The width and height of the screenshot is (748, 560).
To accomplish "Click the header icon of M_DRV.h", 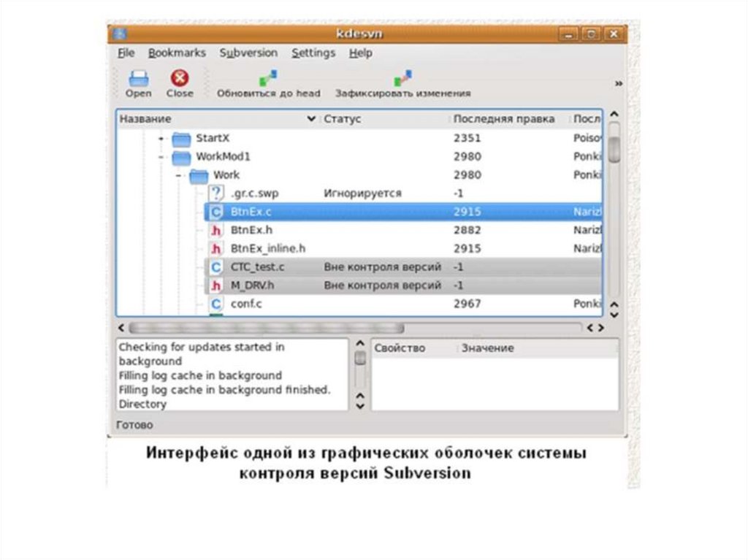I will tap(216, 285).
